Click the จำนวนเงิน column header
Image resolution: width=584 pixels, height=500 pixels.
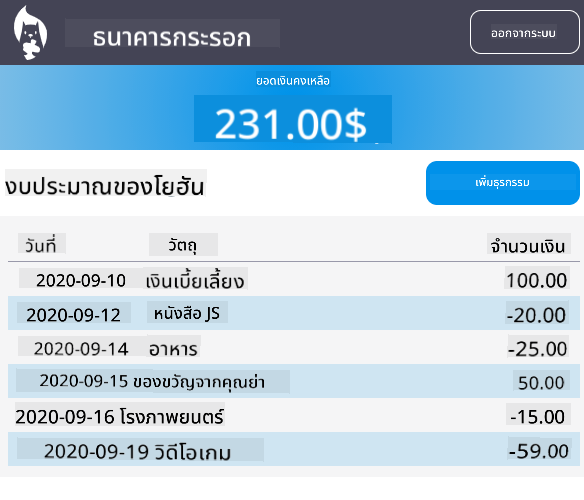(527, 246)
